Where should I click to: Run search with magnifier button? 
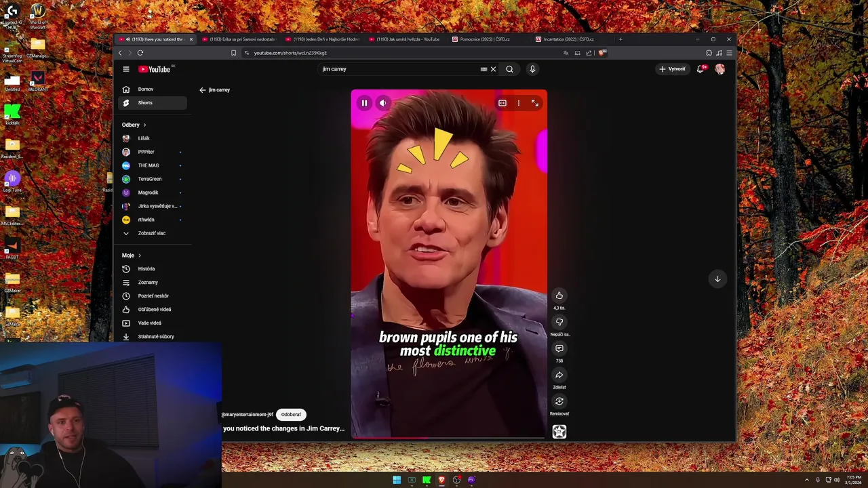[509, 69]
